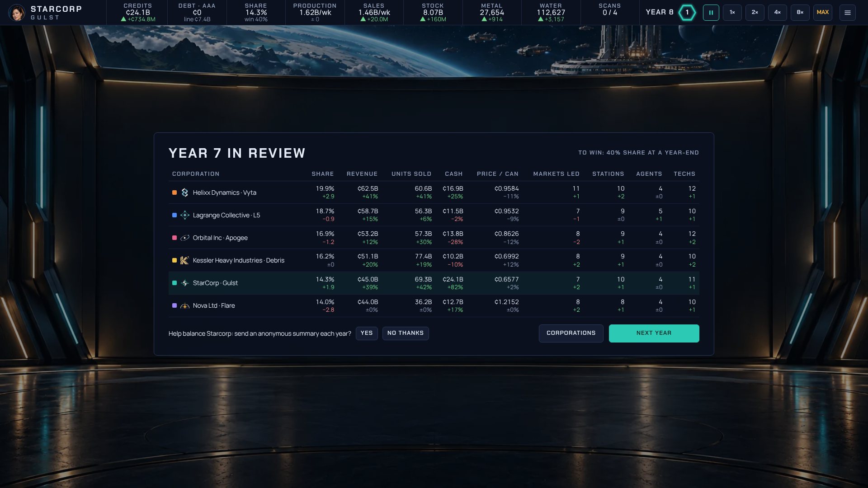
Task: Decline with the NO THANKS button
Action: [406, 333]
